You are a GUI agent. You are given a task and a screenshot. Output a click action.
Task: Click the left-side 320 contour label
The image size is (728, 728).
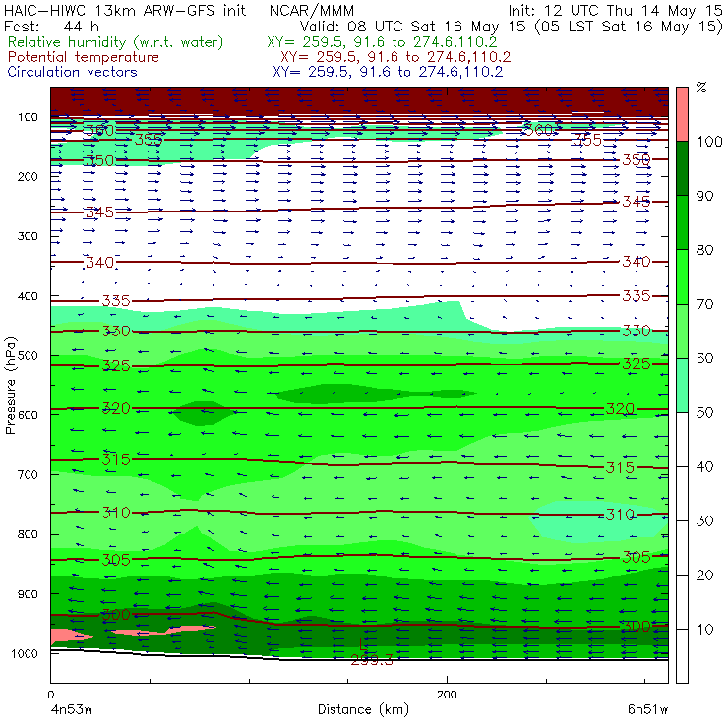pos(116,408)
